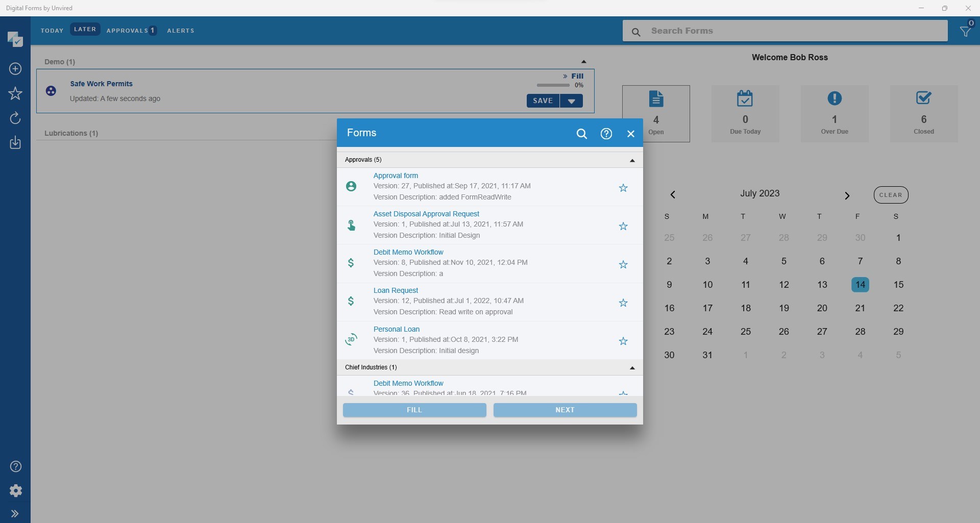
Task: Expand the sidebar with double chevron
Action: [15, 514]
